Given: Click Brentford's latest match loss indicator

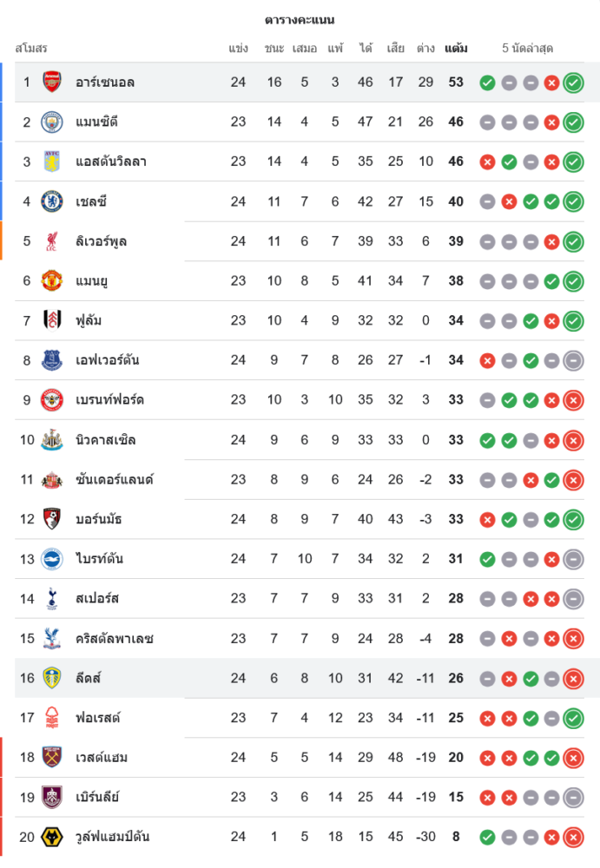Looking at the screenshot, I should [x=572, y=400].
